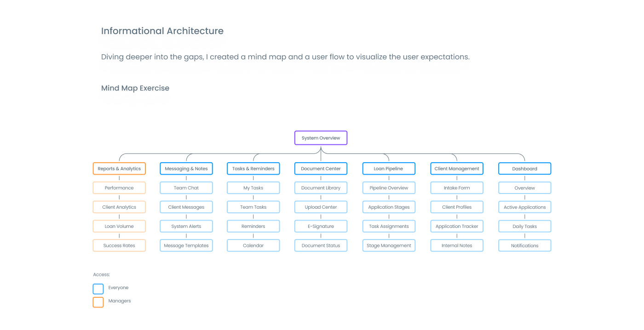The height and width of the screenshot is (330, 644).
Task: Select the Intake Form box
Action: point(457,188)
